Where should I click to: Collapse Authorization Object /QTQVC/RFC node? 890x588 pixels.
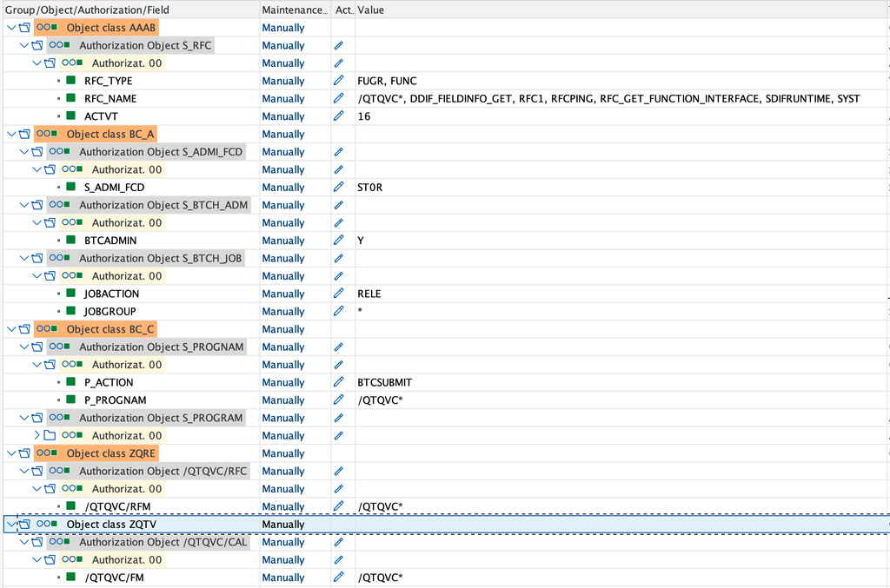[x=23, y=472]
